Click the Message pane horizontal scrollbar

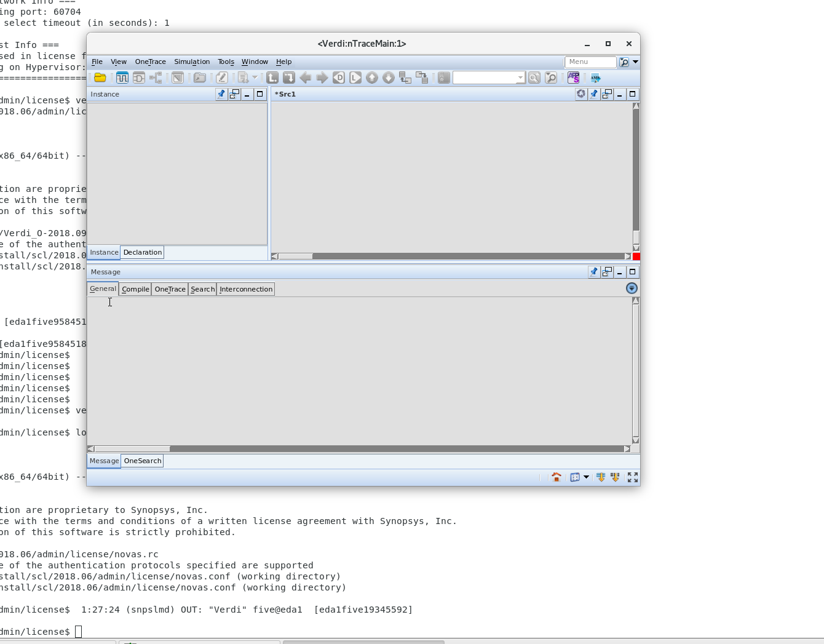pos(359,449)
